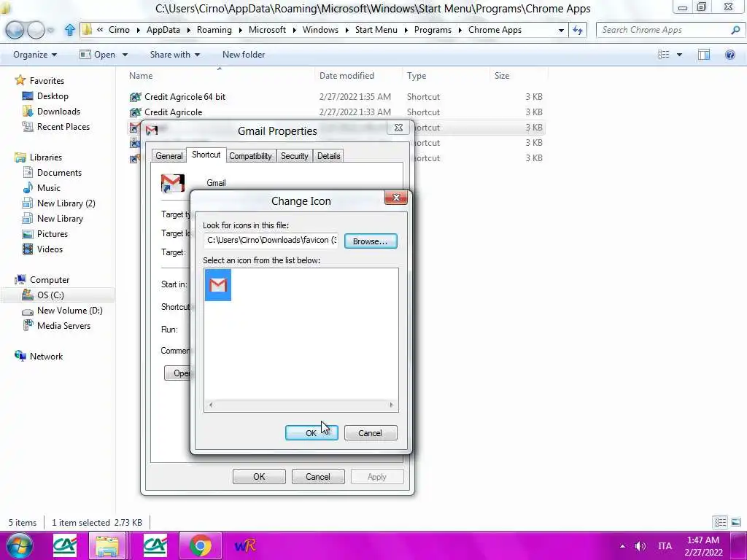Expand the Open button dropdown arrow
Viewport: 747px width, 560px height.
pos(125,55)
